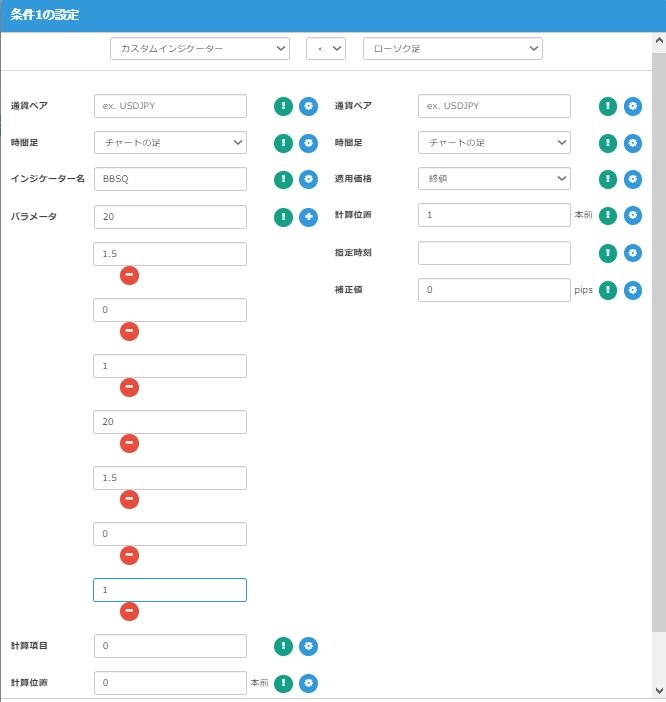Open the ローソク足 dropdown
The width and height of the screenshot is (666, 702).
pos(453,48)
